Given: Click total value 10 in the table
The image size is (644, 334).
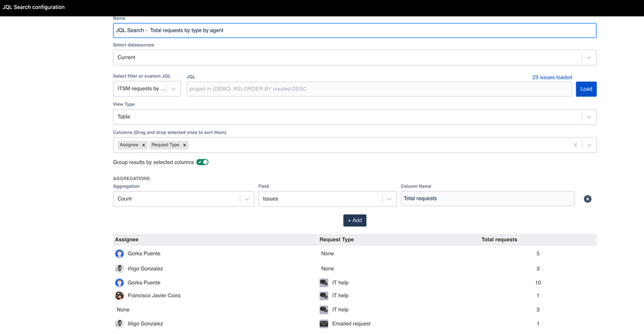Looking at the screenshot, I should coord(538,282).
